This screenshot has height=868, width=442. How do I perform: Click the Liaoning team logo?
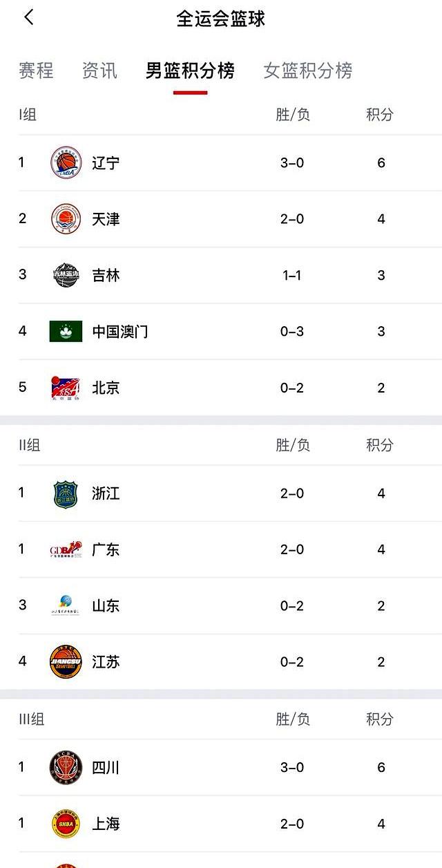(x=66, y=163)
